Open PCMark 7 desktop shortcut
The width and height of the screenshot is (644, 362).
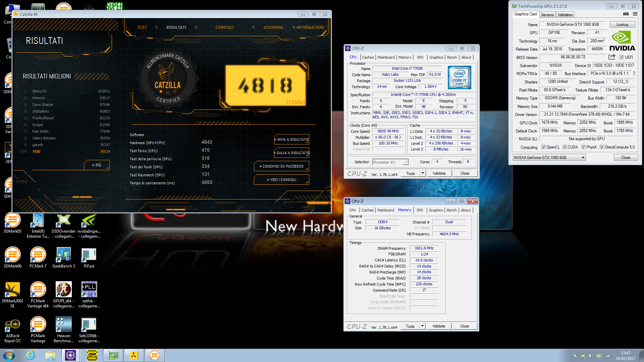[x=38, y=257]
